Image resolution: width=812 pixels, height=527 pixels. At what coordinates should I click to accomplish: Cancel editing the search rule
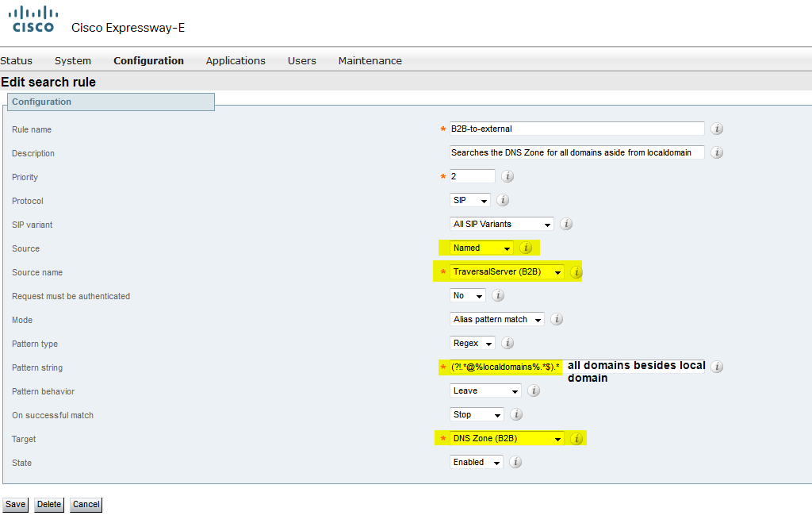(86, 504)
